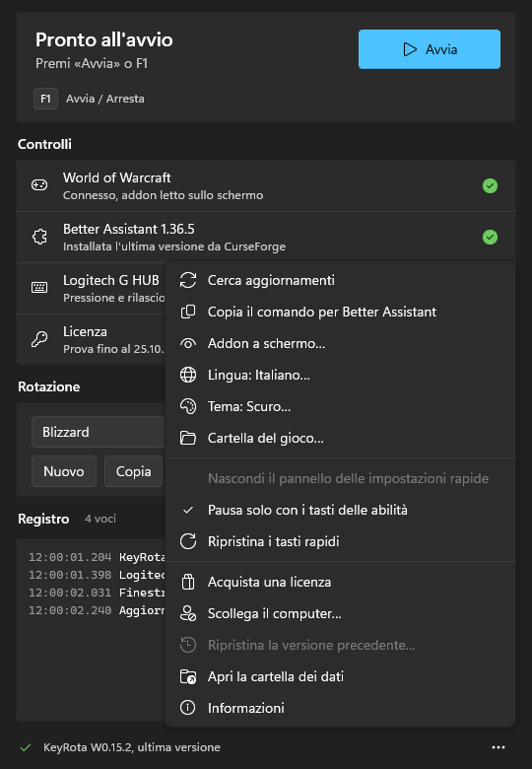The height and width of the screenshot is (769, 532).
Task: Choose Cerca aggiornamenti from the menu
Action: 341,281
